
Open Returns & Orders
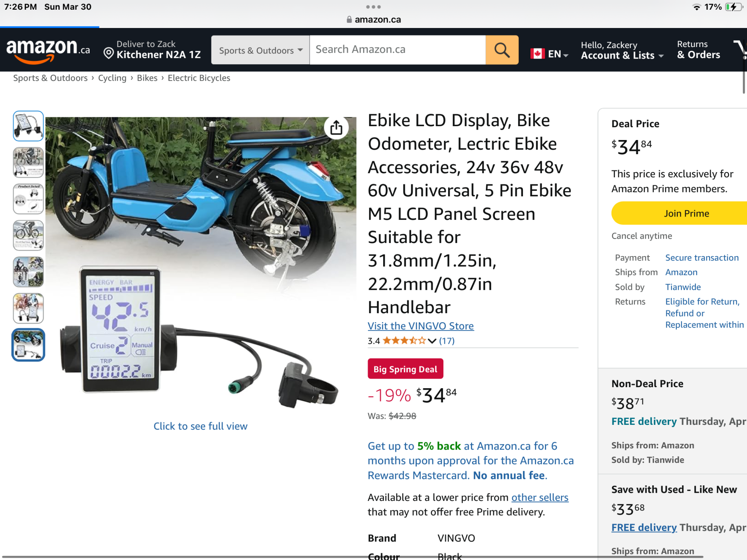point(698,50)
